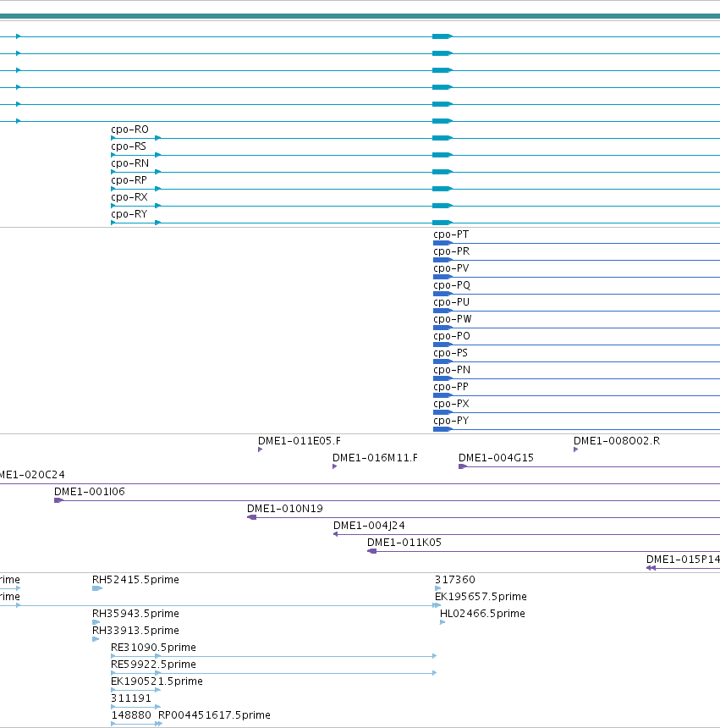
Task: Select the cpo-PP protein label
Action: [x=451, y=387]
